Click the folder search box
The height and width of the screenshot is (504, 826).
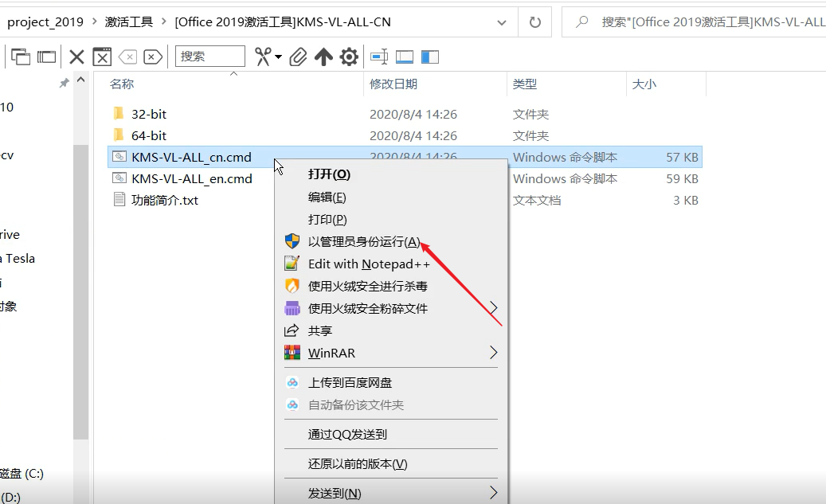point(695,22)
